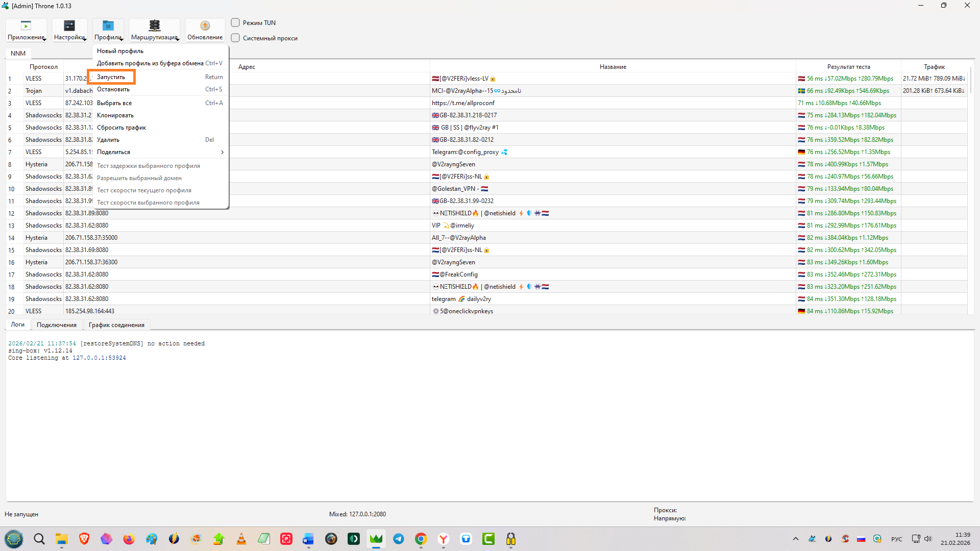Viewport: 980px width, 551px height.
Task: Enable the Режим TUN checkbox
Action: coord(235,23)
